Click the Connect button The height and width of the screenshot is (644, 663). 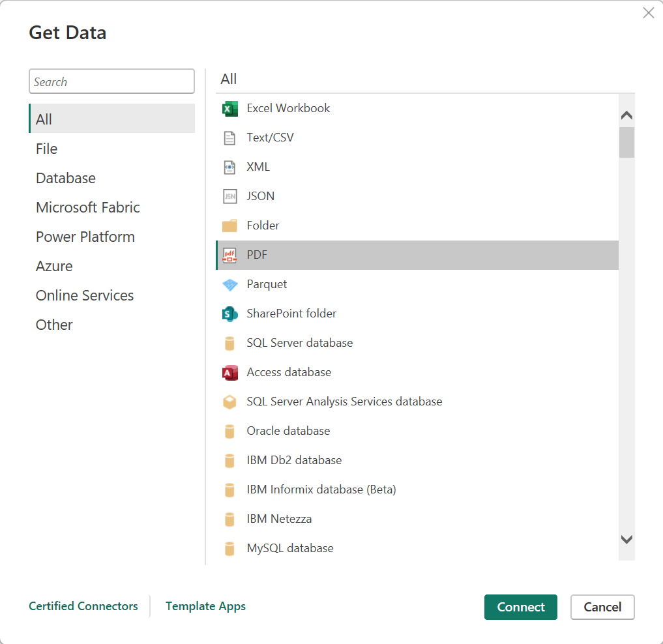click(x=520, y=607)
